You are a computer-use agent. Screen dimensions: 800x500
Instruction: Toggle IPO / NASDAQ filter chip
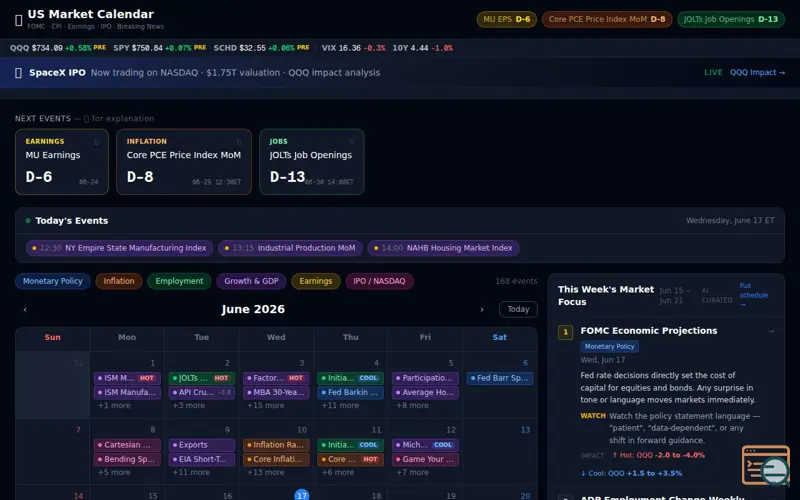pyautogui.click(x=379, y=281)
